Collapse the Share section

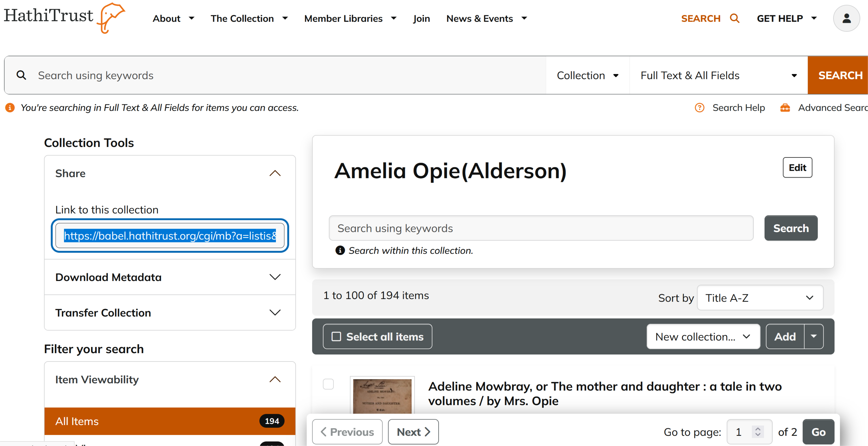(275, 173)
